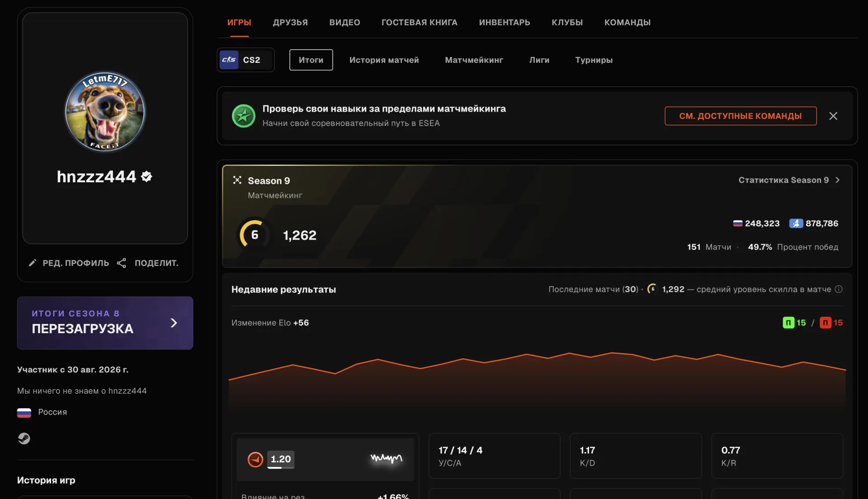The width and height of the screenshot is (868, 499).
Task: Select the Турниры sub-tab
Action: pyautogui.click(x=594, y=60)
